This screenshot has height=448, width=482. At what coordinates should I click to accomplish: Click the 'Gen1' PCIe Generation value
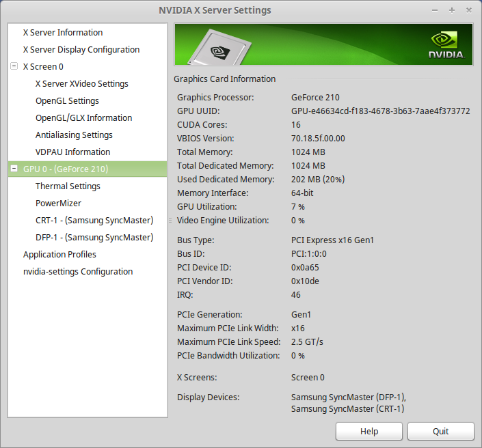pyautogui.click(x=301, y=315)
